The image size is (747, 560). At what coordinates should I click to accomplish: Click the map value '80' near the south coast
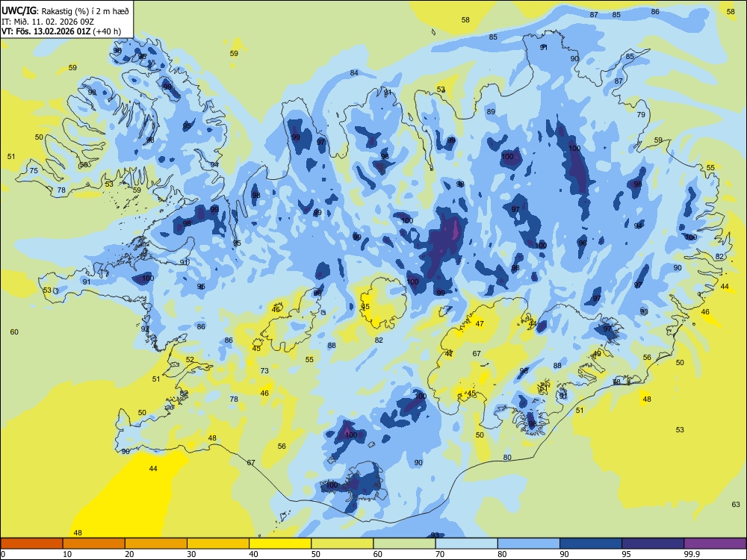(x=507, y=458)
